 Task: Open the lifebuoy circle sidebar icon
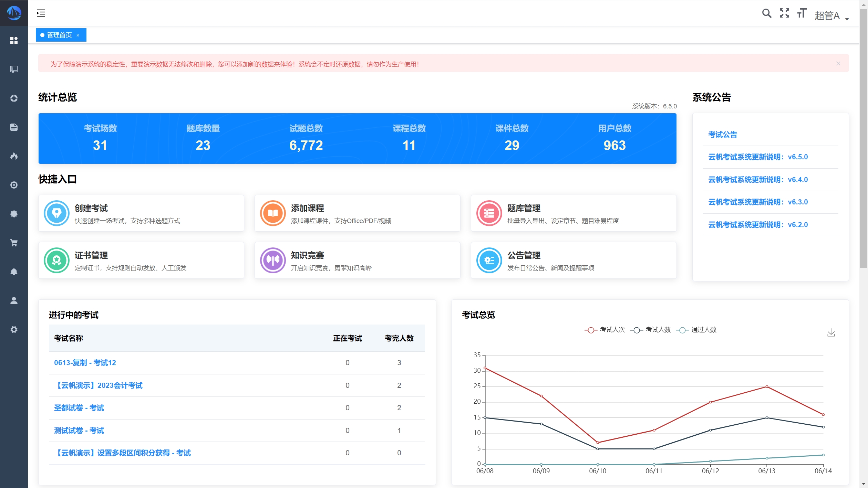point(14,98)
